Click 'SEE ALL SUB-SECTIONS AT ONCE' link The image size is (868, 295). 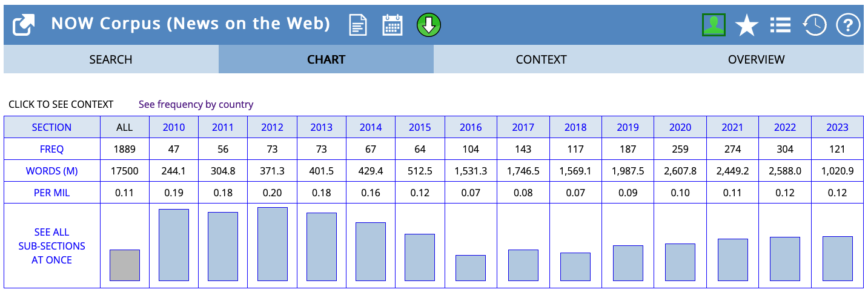pos(52,246)
